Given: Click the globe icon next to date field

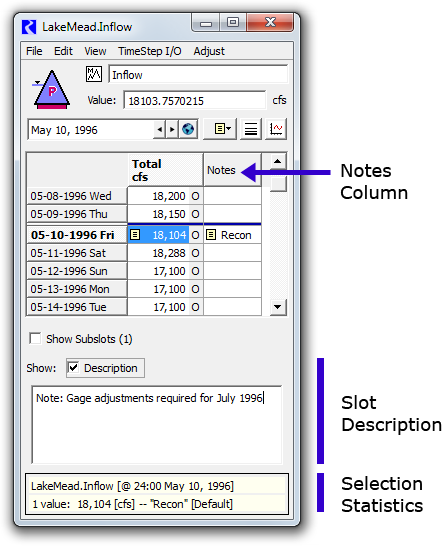Looking at the screenshot, I should point(188,129).
